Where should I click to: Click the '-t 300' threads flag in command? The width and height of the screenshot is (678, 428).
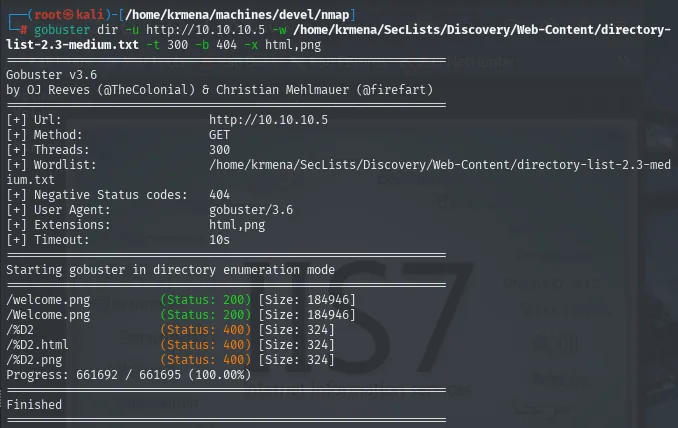pos(167,45)
